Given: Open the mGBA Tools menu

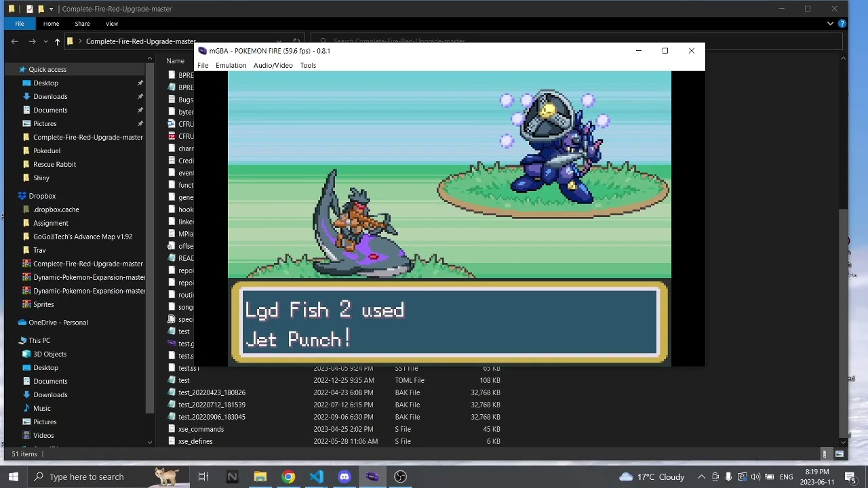Looking at the screenshot, I should (308, 65).
